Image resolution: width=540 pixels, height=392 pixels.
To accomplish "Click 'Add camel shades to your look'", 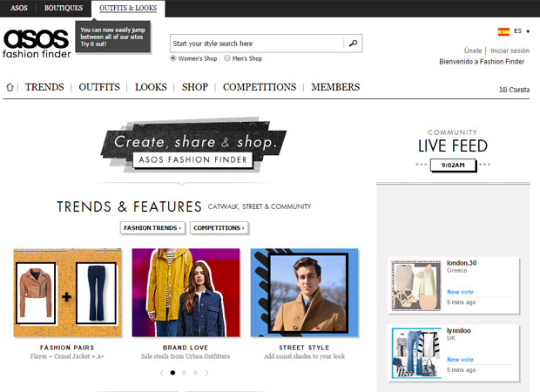I will [x=304, y=356].
